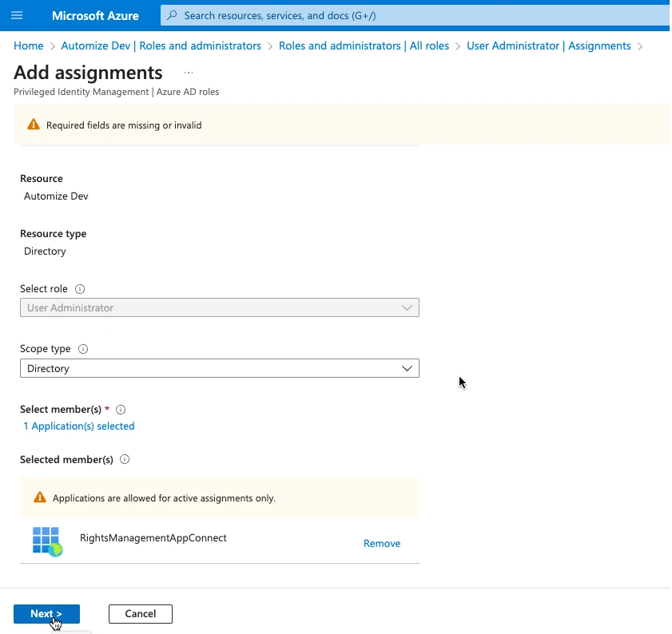
Task: Open the User Administrator role dropdown
Action: coord(219,307)
